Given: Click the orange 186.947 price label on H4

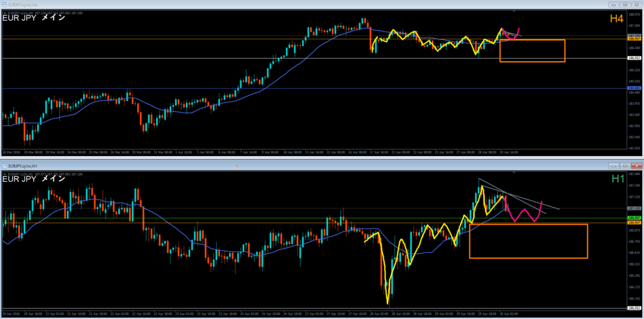Looking at the screenshot, I should 634,39.
